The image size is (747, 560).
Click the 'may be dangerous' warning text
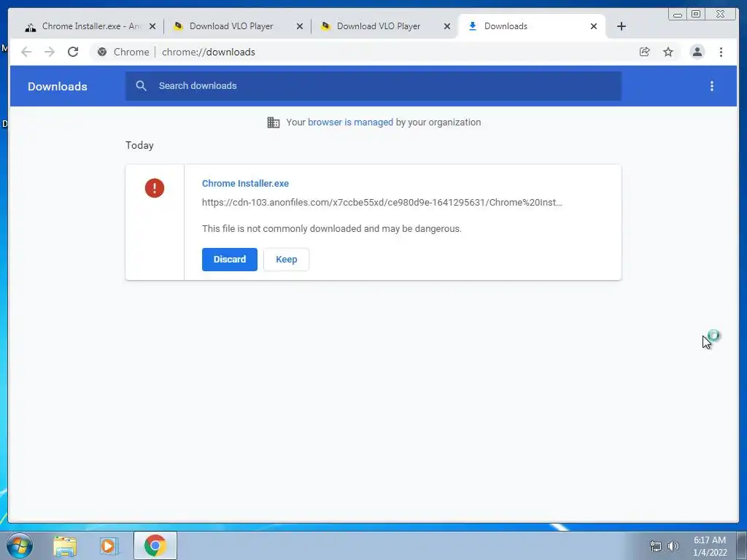332,228
